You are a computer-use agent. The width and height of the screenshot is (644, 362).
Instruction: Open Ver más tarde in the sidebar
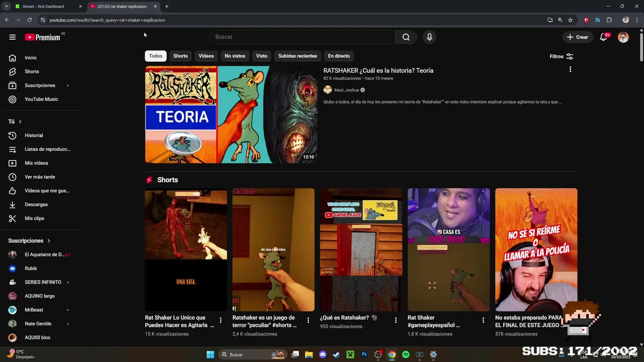(40, 177)
